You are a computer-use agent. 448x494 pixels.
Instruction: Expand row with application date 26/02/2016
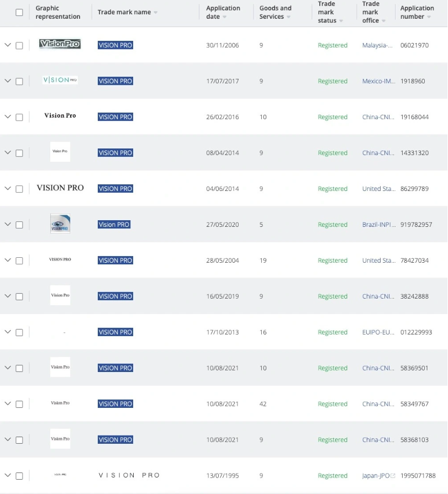coord(8,116)
